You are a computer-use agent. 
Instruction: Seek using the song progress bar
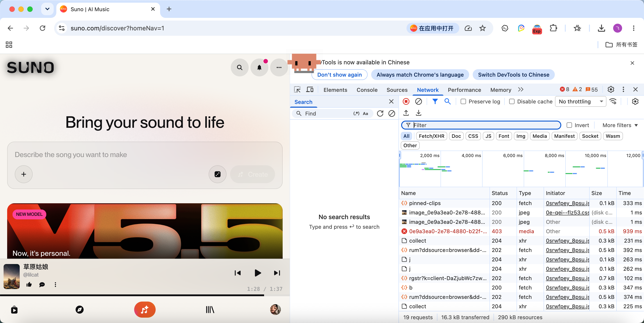pyautogui.click(x=145, y=295)
